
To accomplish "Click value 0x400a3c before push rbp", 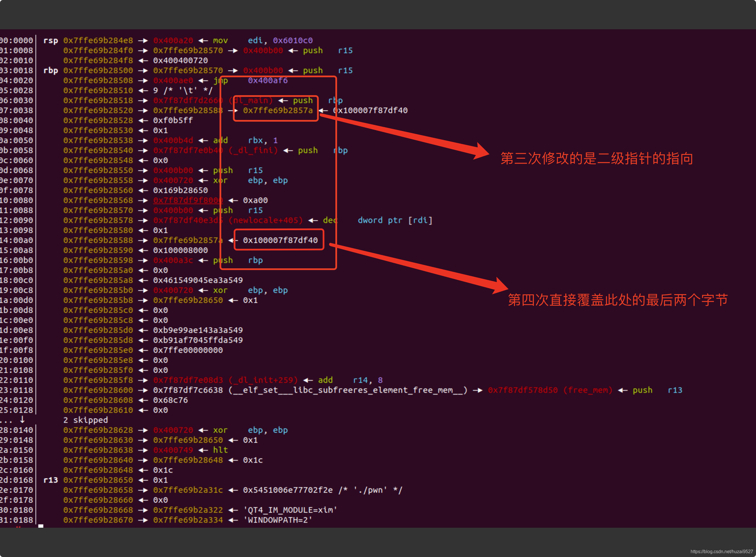I will click(173, 260).
